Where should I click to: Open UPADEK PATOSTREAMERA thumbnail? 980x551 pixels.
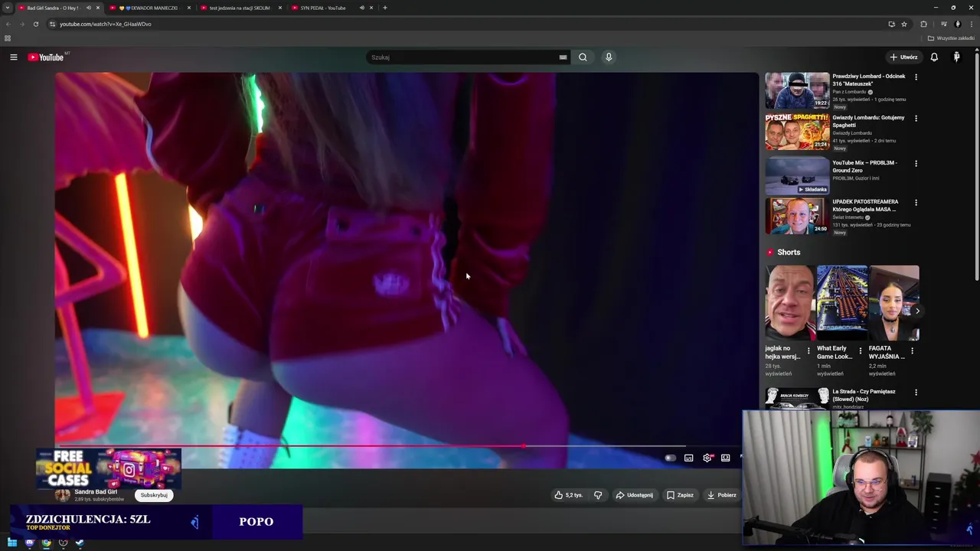tap(797, 216)
